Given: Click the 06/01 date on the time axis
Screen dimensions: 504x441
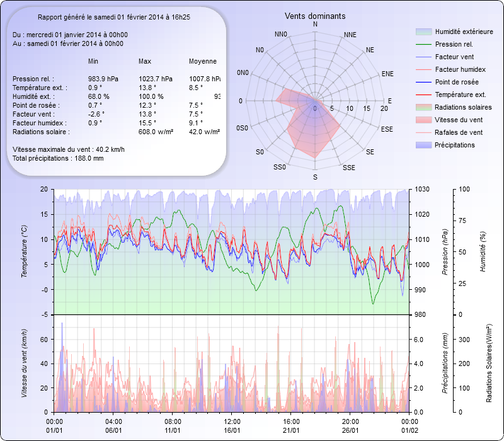Looking at the screenshot, I should pos(113,430).
